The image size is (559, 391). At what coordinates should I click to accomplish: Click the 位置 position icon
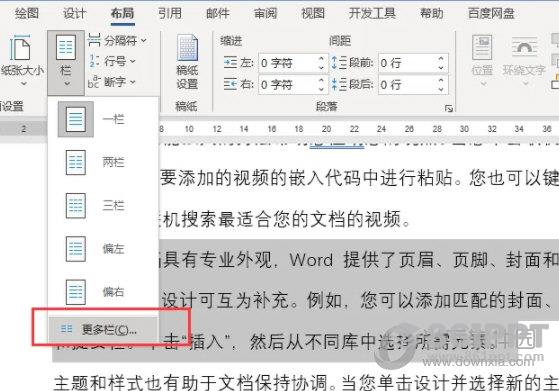pos(482,47)
